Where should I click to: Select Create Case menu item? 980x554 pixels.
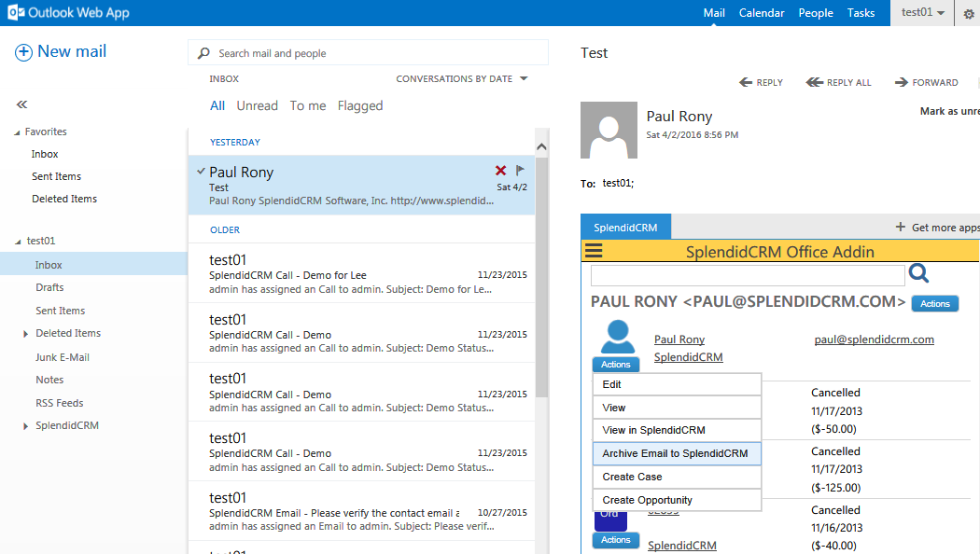(677, 478)
